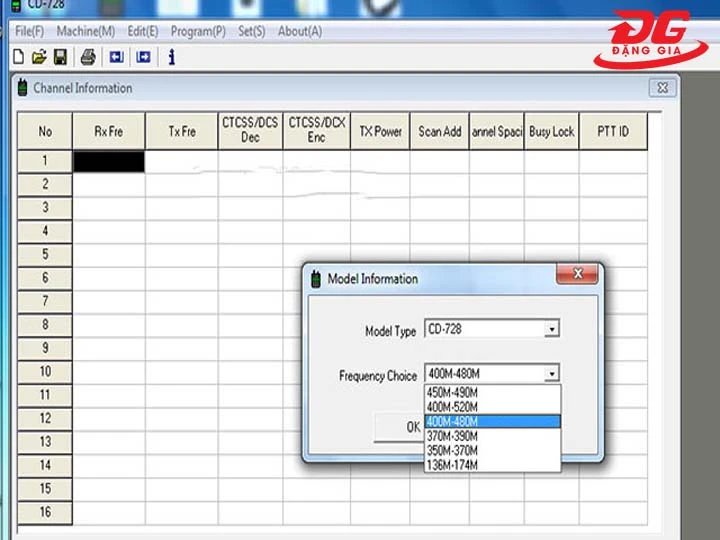Close the Channel Information panel
The width and height of the screenshot is (720, 540).
click(659, 88)
